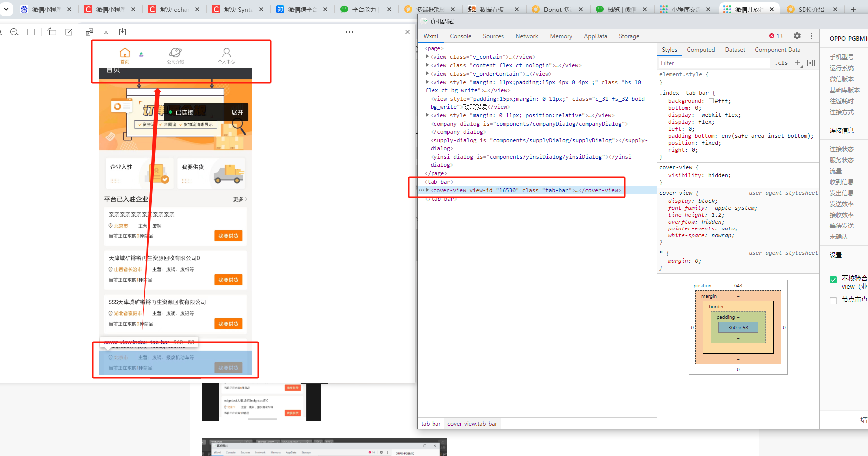Viewport: 868px width, 456px height.
Task: Expand the content flex_ct nologin view node
Action: click(427, 65)
